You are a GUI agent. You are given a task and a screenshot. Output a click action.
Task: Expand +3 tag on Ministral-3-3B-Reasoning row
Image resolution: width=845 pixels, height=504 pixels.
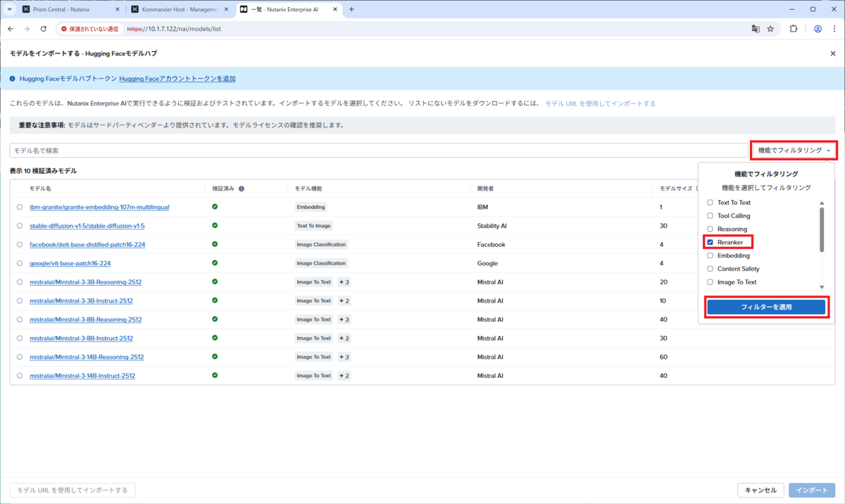point(344,282)
